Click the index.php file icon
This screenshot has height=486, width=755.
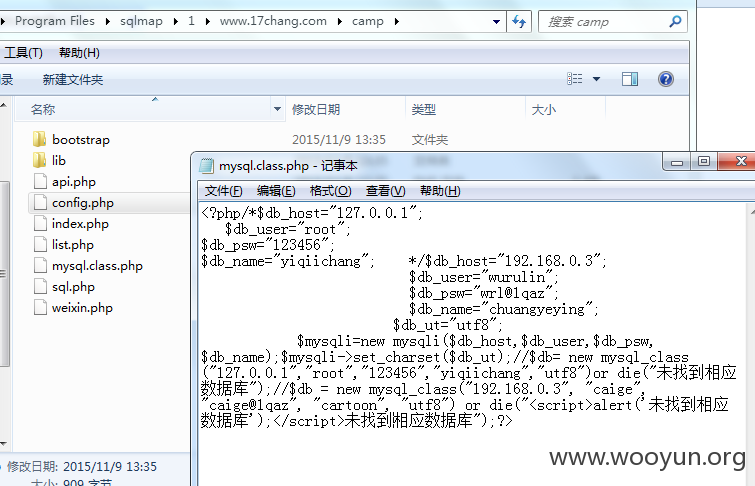pyautogui.click(x=40, y=223)
